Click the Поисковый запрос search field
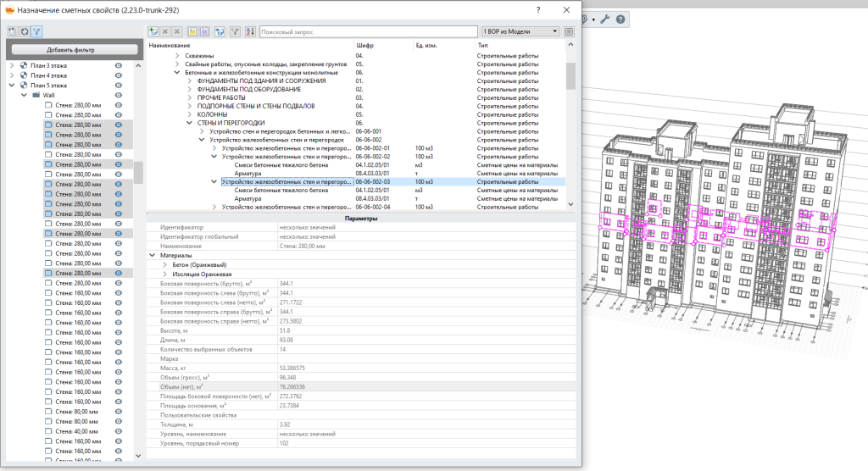Image resolution: width=868 pixels, height=471 pixels. pos(368,31)
